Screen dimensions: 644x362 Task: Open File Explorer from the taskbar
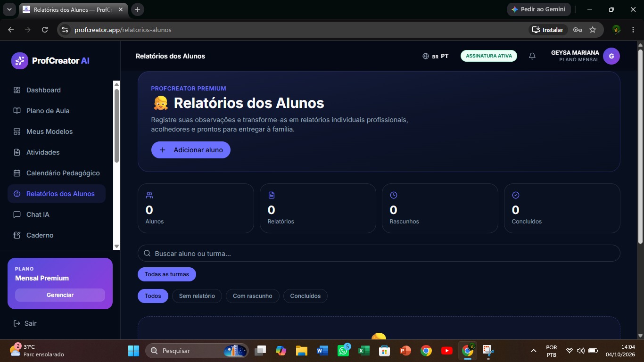coord(302,351)
